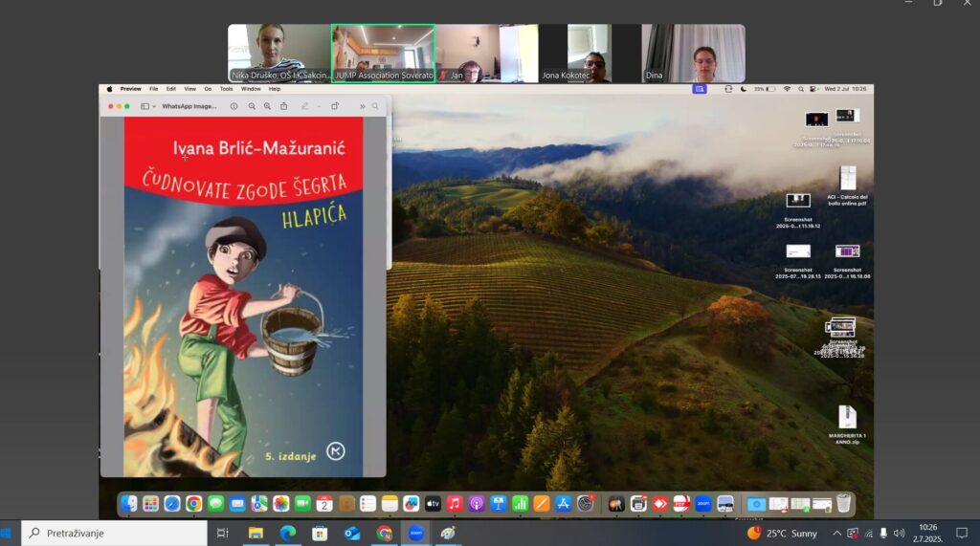980x546 pixels.
Task: Open the Go menu in Preview
Action: 208,89
